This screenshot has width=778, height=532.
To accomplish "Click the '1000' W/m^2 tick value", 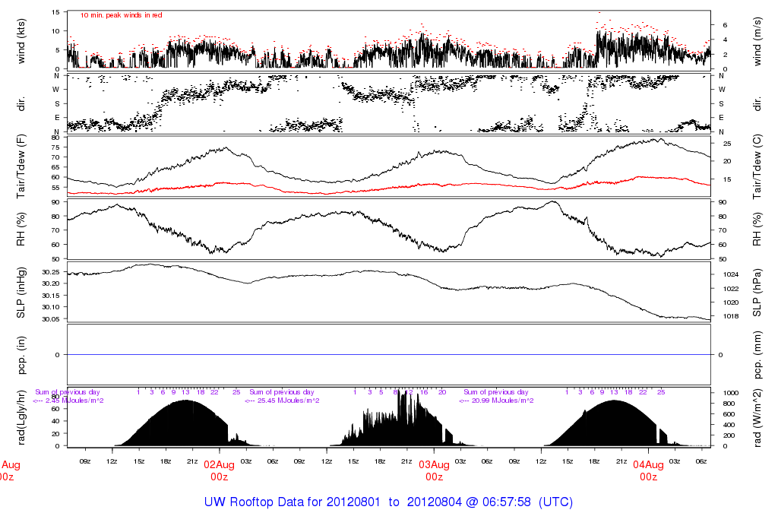I will tap(731, 393).
